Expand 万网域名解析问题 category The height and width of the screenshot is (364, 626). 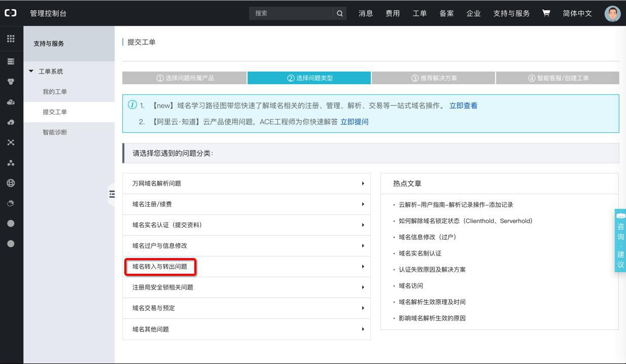247,184
